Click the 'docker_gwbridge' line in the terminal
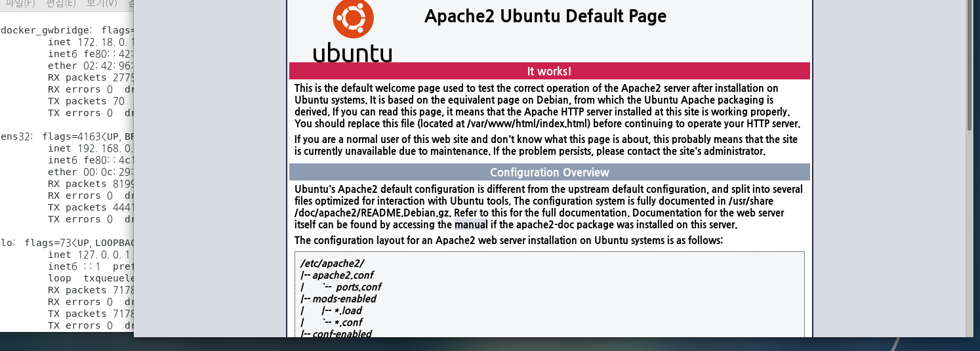The width and height of the screenshot is (980, 351). click(x=67, y=30)
